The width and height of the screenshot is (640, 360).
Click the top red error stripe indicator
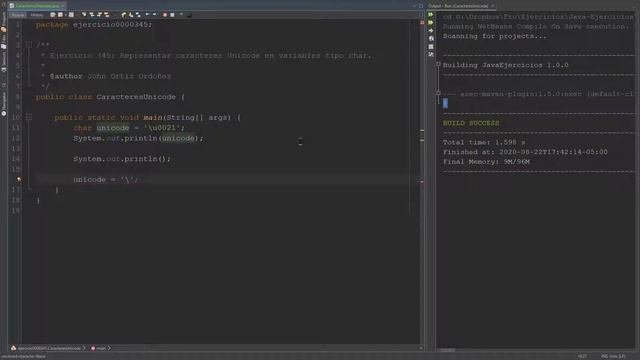click(x=422, y=22)
